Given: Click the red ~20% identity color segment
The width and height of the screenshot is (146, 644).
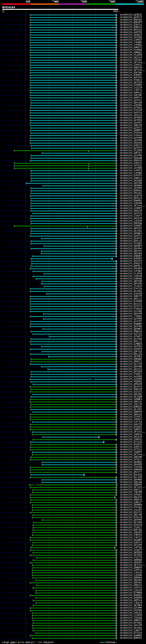Looking at the screenshot, I should (x=16, y=4).
